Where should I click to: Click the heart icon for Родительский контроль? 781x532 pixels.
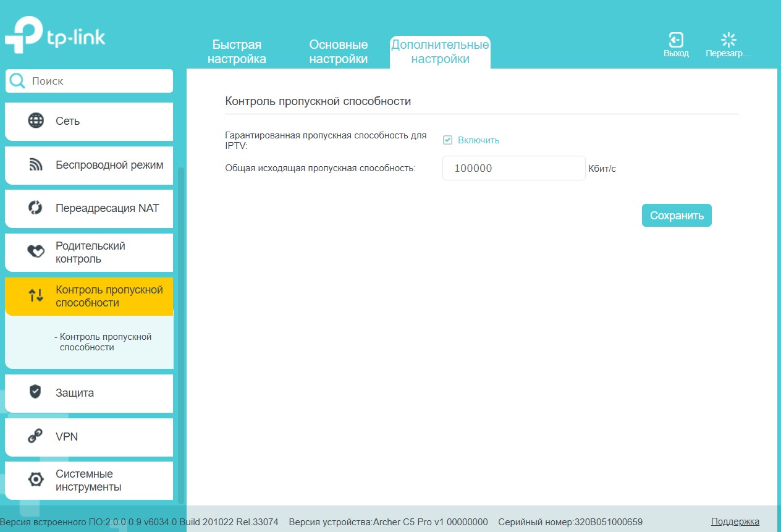(x=36, y=252)
